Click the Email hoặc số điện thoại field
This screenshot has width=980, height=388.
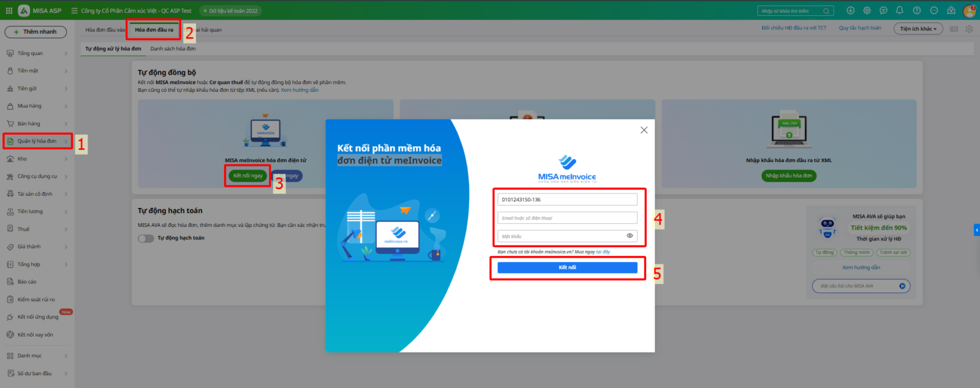(x=567, y=218)
